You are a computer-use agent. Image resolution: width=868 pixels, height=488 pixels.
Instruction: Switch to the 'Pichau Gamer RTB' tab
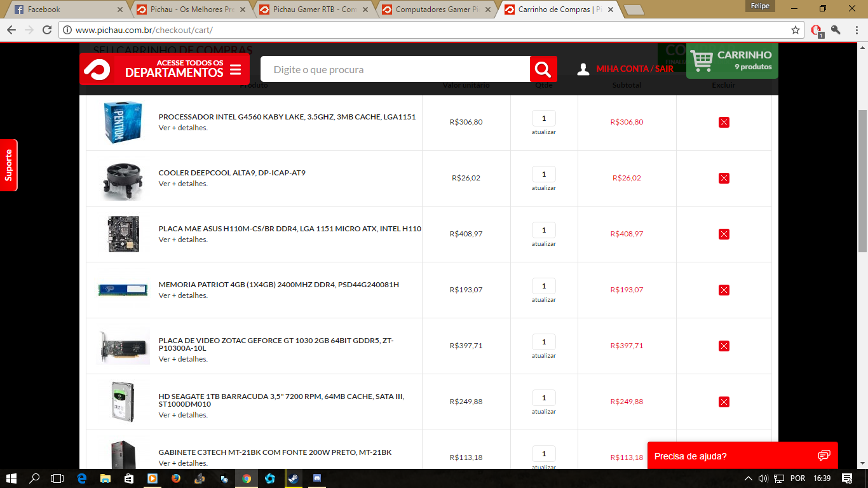click(313, 10)
